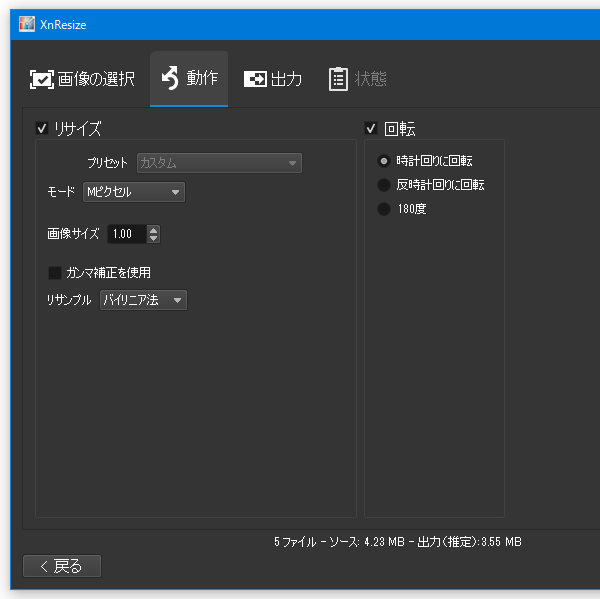Screen dimensions: 600x599
Task: Click the XnResize app icon in title bar
Action: click(x=27, y=24)
